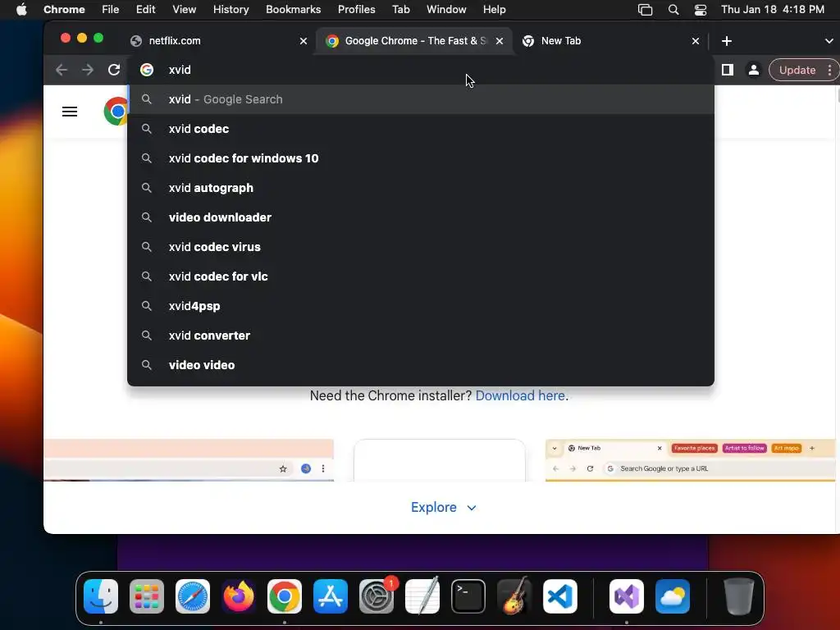This screenshot has height=630, width=840.
Task: Open a new tab with plus icon
Action: click(x=727, y=41)
